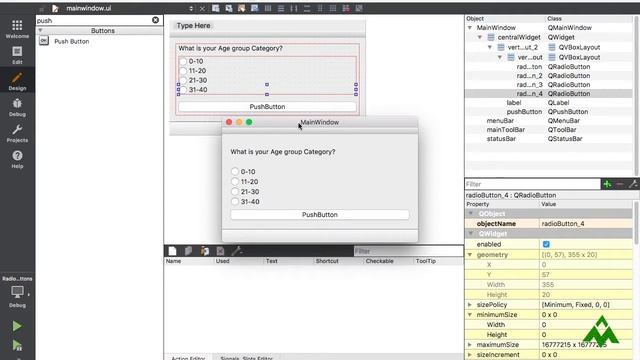640x360 pixels.
Task: Select pushButton row in object tree
Action: click(x=550, y=111)
